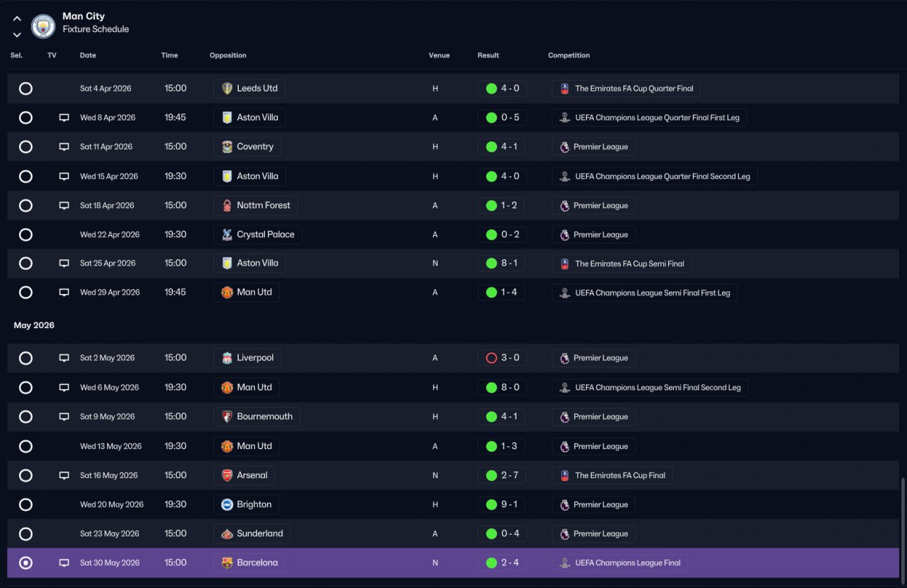Go to next club with down chevron
The width and height of the screenshot is (907, 588).
[x=17, y=34]
